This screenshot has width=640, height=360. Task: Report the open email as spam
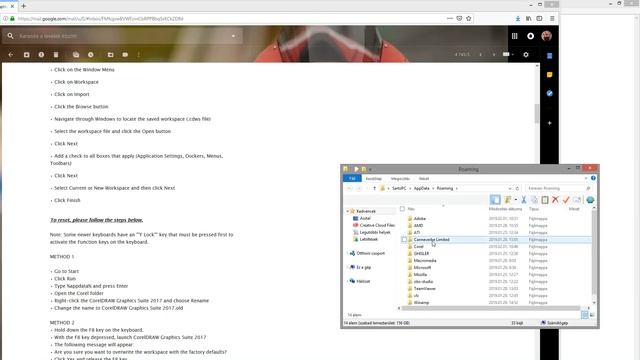[41, 54]
